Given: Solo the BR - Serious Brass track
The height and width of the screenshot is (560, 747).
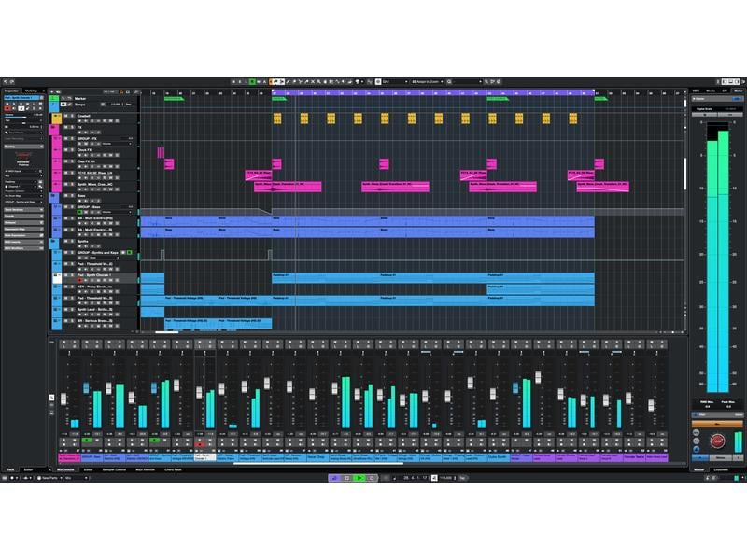Looking at the screenshot, I should [72, 321].
